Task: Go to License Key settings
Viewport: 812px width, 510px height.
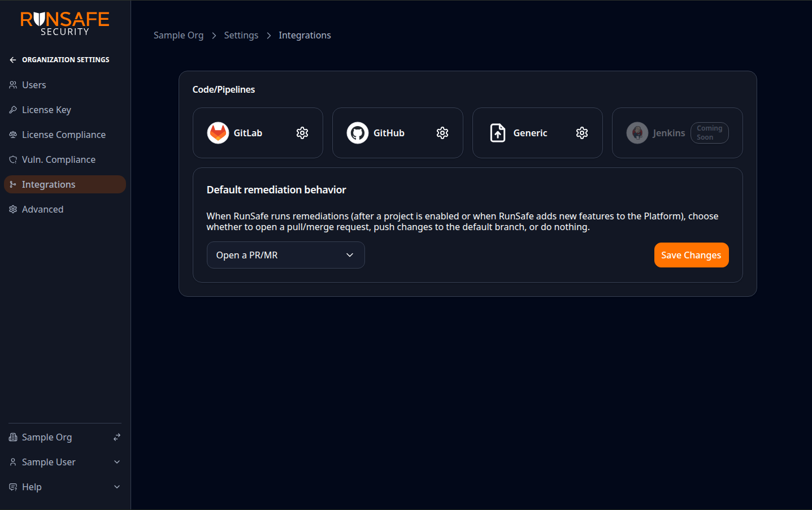Action: (65, 110)
